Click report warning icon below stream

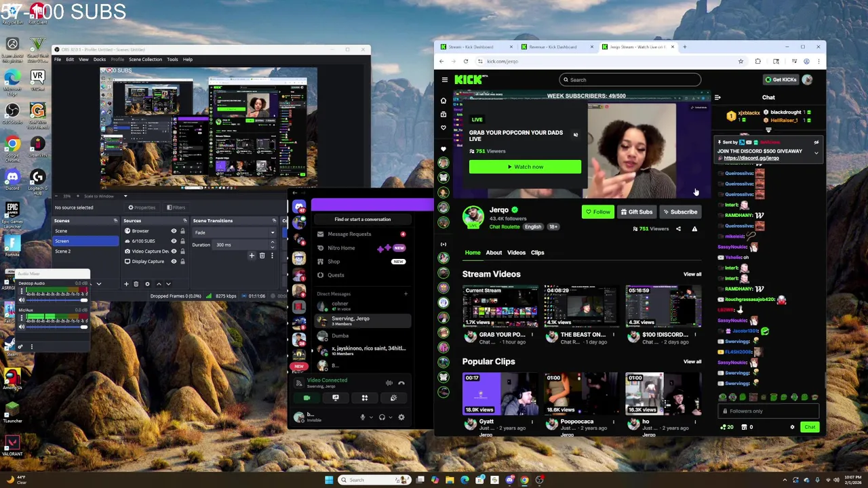694,229
